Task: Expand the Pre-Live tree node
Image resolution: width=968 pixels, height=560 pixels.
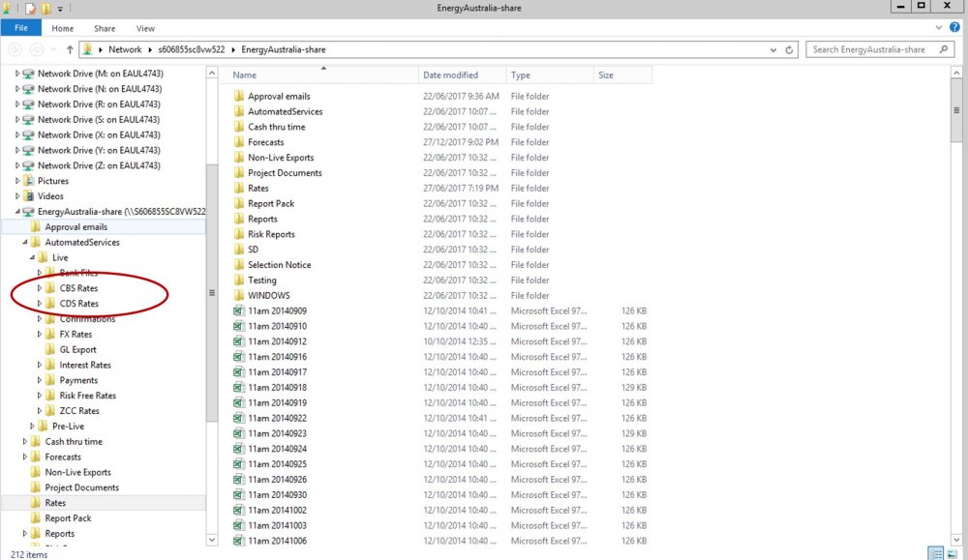Action: (x=32, y=427)
